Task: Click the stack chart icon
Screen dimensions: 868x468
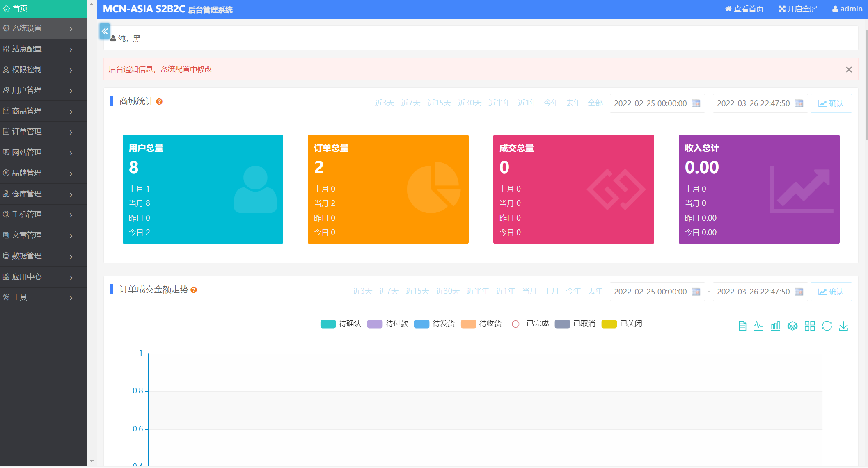Action: point(792,326)
